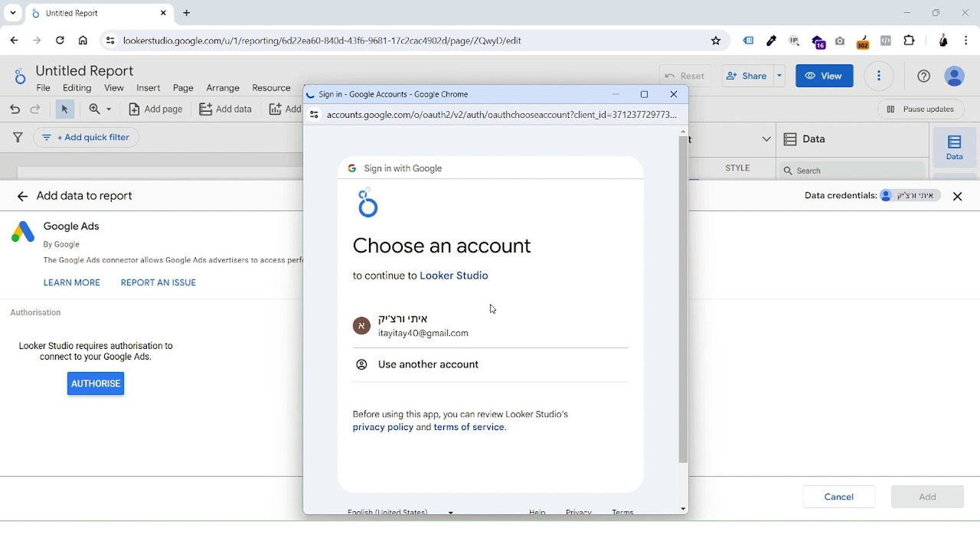Click the Cancel button
The height and width of the screenshot is (551, 980).
click(x=839, y=497)
